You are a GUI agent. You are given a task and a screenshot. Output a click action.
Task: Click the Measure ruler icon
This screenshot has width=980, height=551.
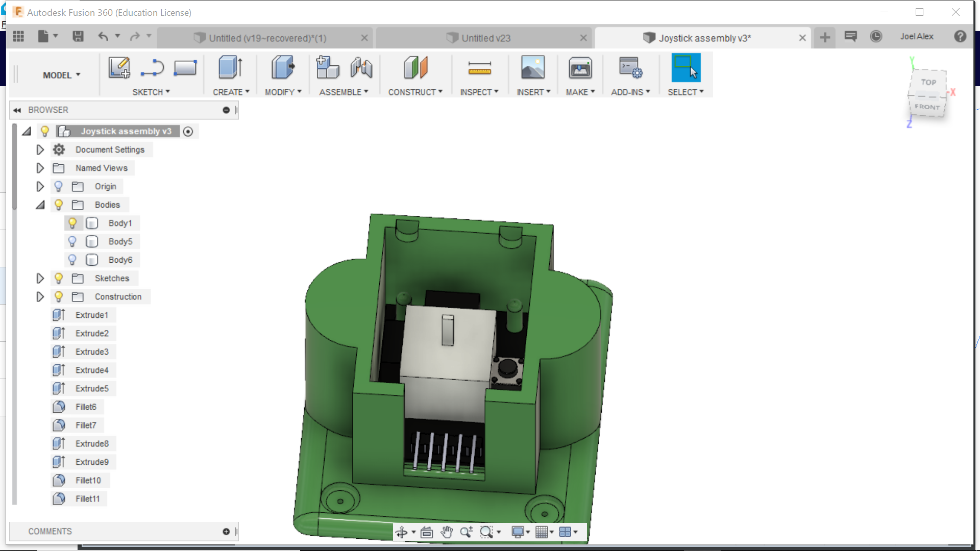(x=479, y=67)
